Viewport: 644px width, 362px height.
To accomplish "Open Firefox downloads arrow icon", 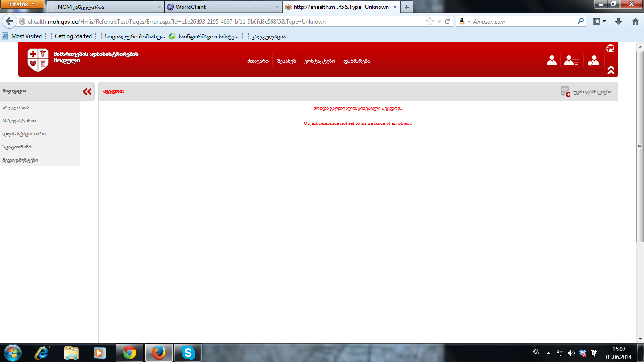I will (619, 21).
